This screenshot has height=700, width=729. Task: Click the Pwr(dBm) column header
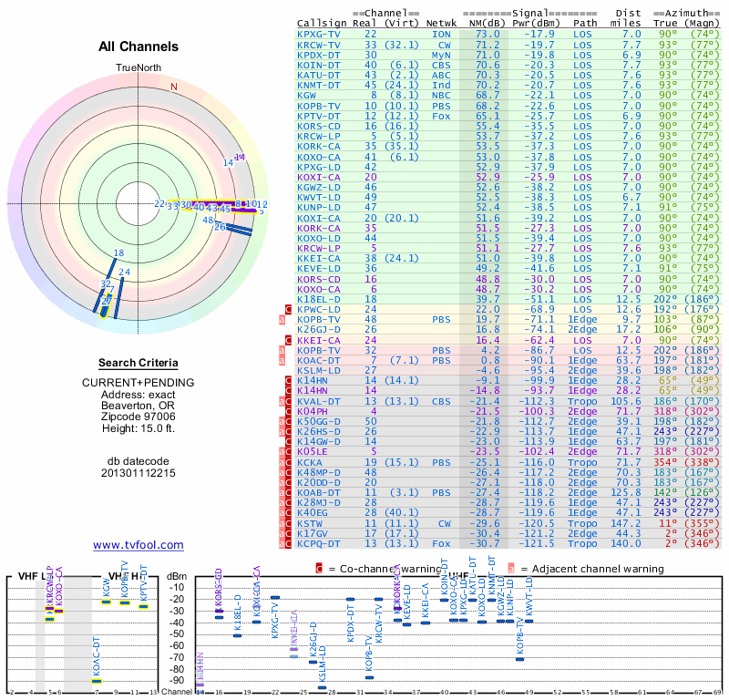coord(536,24)
